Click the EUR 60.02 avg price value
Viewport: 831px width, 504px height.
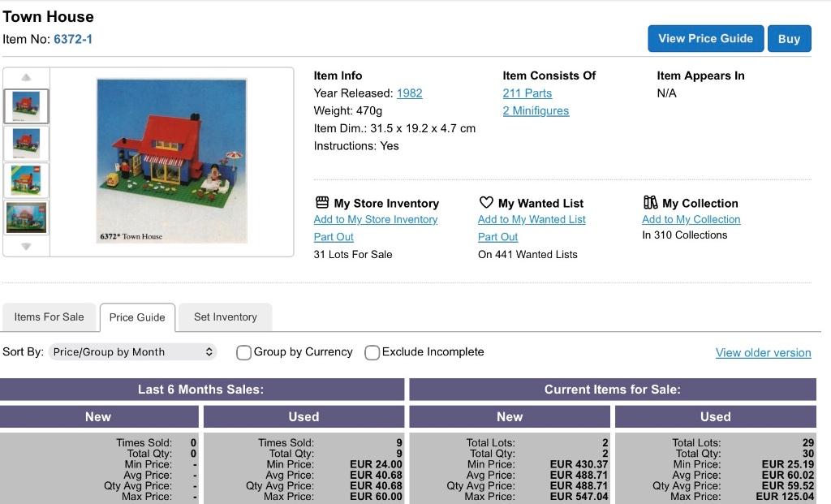click(x=788, y=475)
